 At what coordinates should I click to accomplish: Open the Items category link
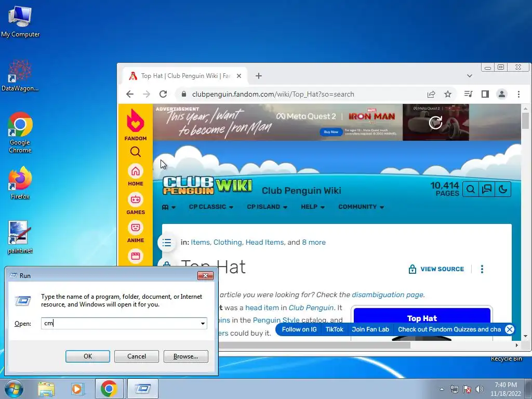201,242
